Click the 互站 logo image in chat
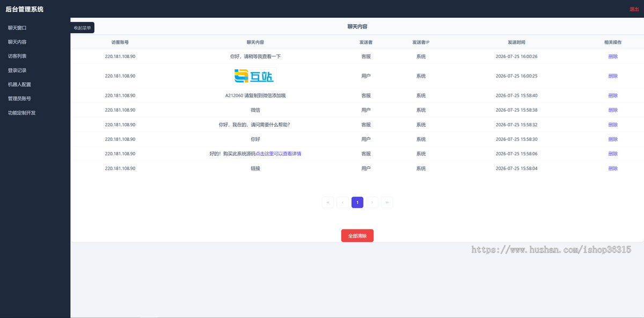 [x=255, y=76]
